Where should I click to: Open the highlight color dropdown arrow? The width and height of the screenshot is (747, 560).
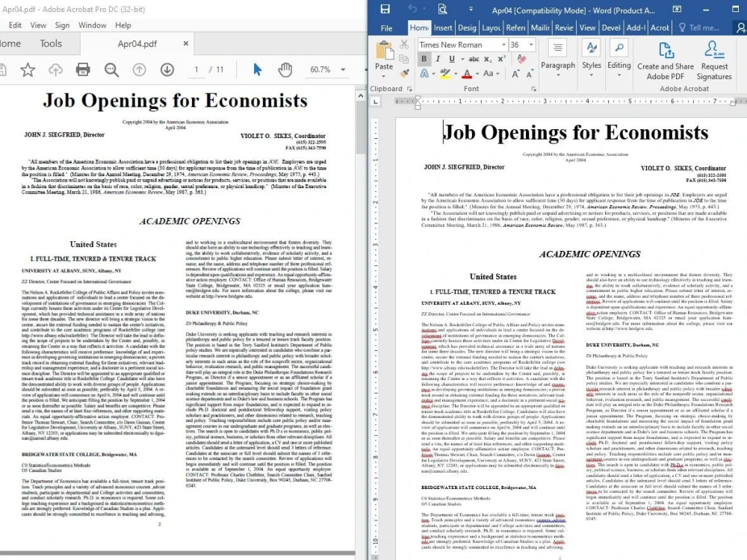click(x=455, y=74)
